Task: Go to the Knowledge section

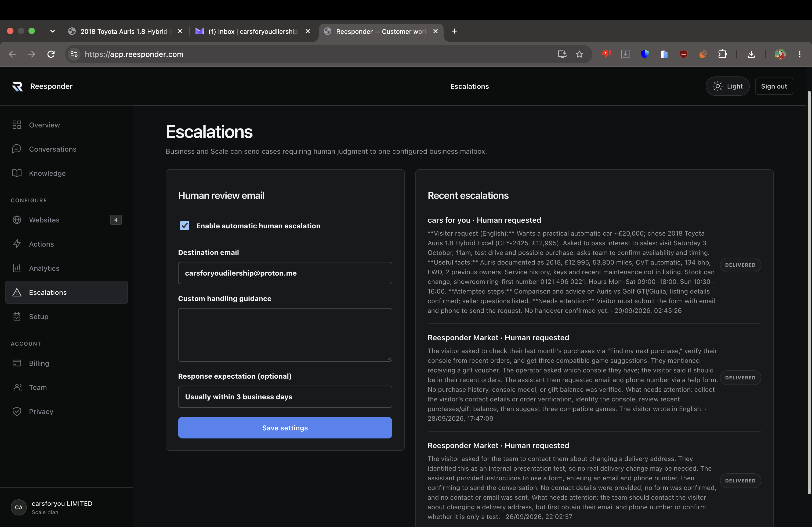Action: [67, 173]
